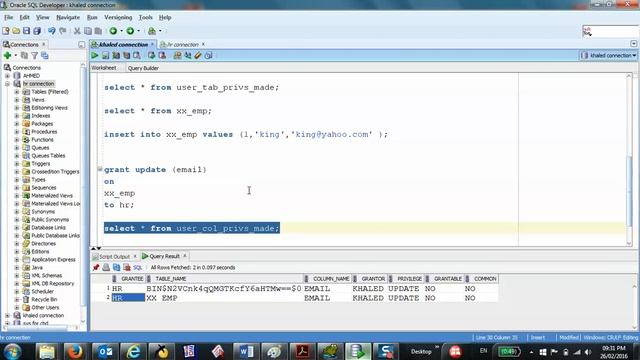Click the SQL link in Query Result toolbar
This screenshot has width=640, height=360.
138,268
